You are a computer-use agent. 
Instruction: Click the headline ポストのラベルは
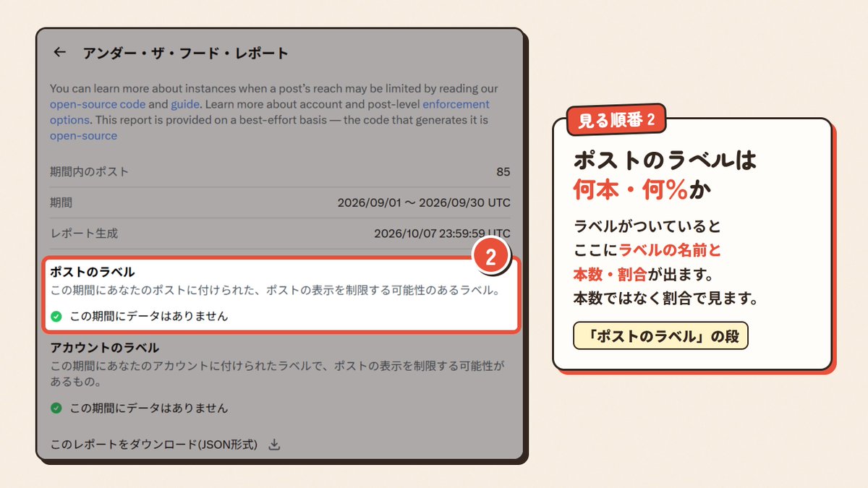pos(664,159)
